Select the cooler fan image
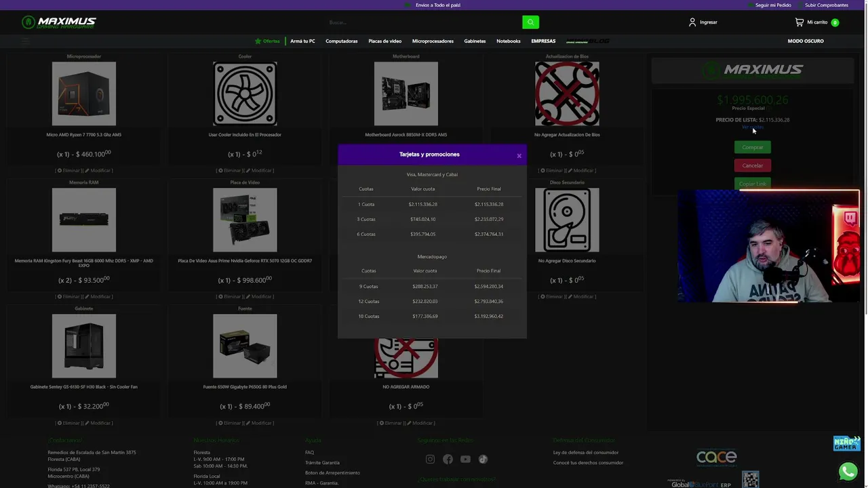This screenshot has height=488, width=868. click(x=245, y=94)
